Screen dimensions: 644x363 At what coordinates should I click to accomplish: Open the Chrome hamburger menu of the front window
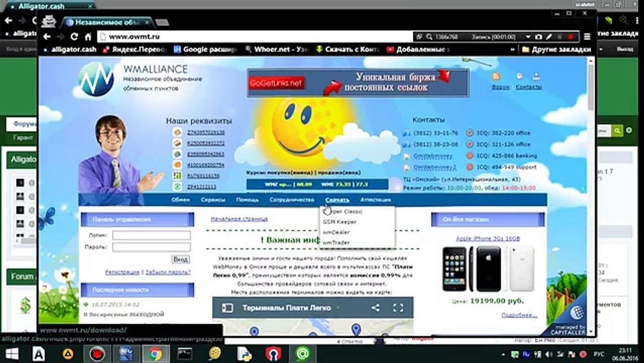(x=587, y=37)
